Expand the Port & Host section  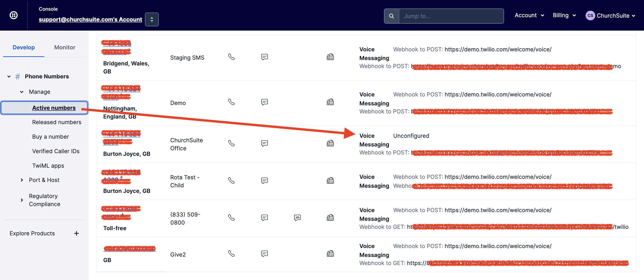tap(22, 180)
